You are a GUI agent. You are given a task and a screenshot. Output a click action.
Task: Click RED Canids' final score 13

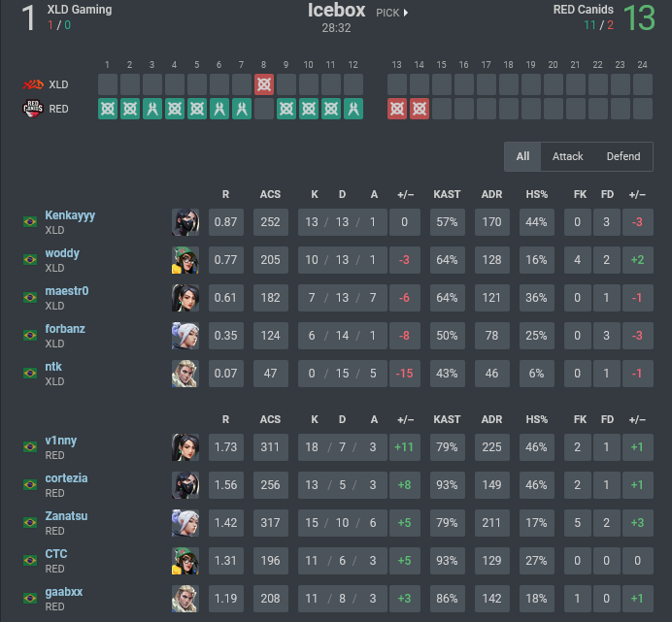(x=639, y=18)
